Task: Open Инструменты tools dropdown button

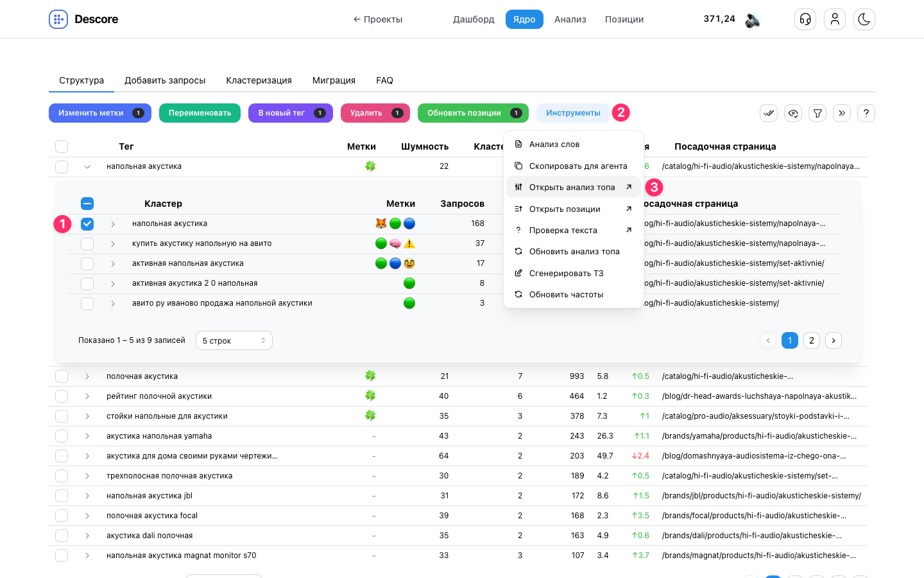Action: [x=573, y=113]
